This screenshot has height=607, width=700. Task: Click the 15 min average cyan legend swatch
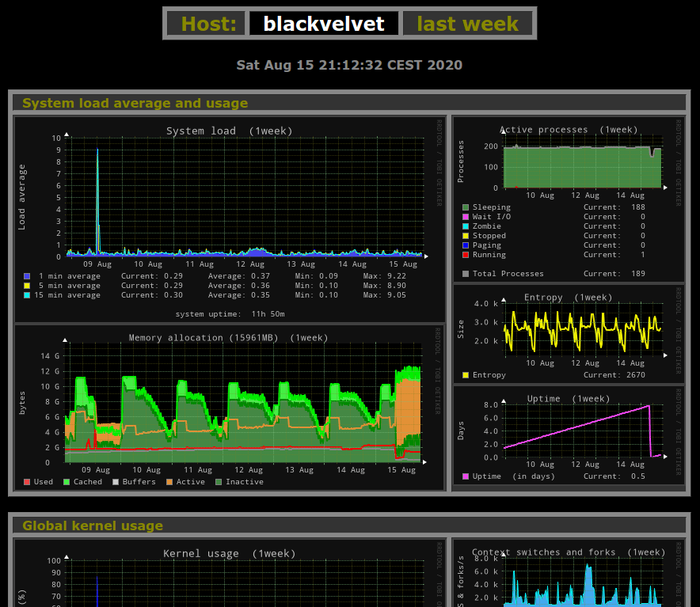click(x=27, y=295)
